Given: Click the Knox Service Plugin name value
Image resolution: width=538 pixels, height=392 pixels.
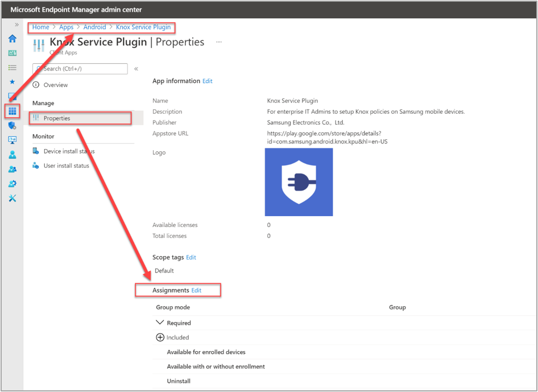Looking at the screenshot, I should pos(292,101).
